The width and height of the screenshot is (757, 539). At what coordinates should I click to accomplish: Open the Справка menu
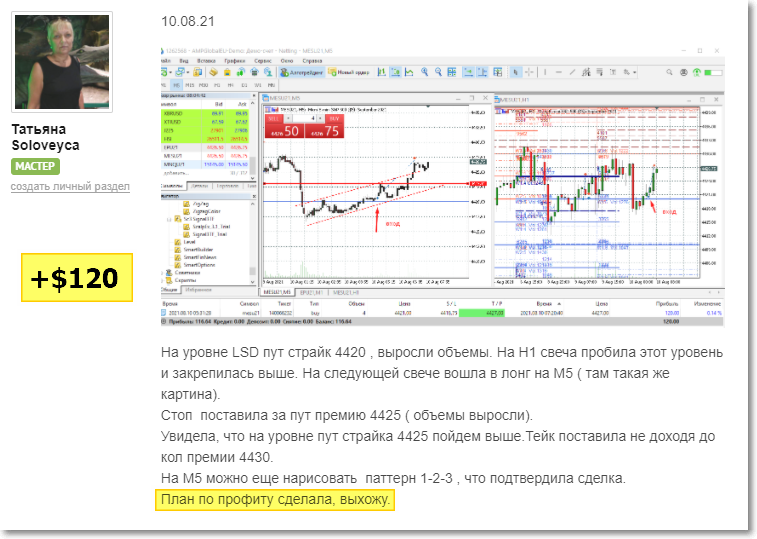point(312,61)
